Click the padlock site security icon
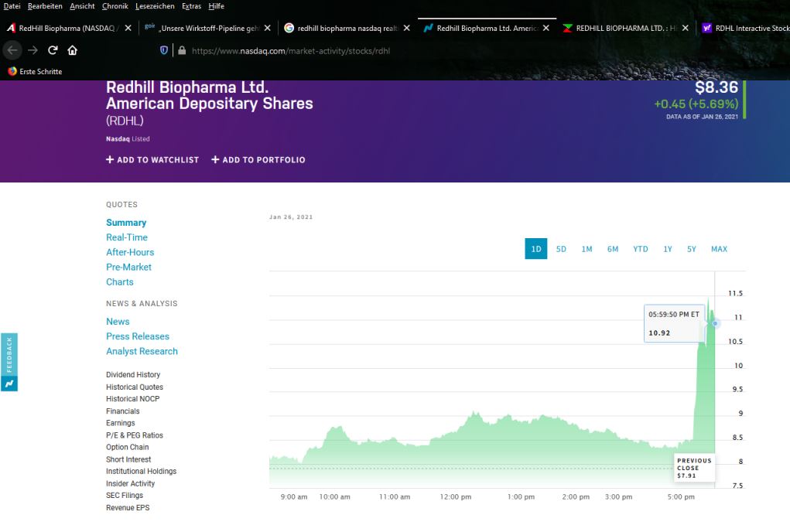This screenshot has height=532, width=790. (182, 50)
